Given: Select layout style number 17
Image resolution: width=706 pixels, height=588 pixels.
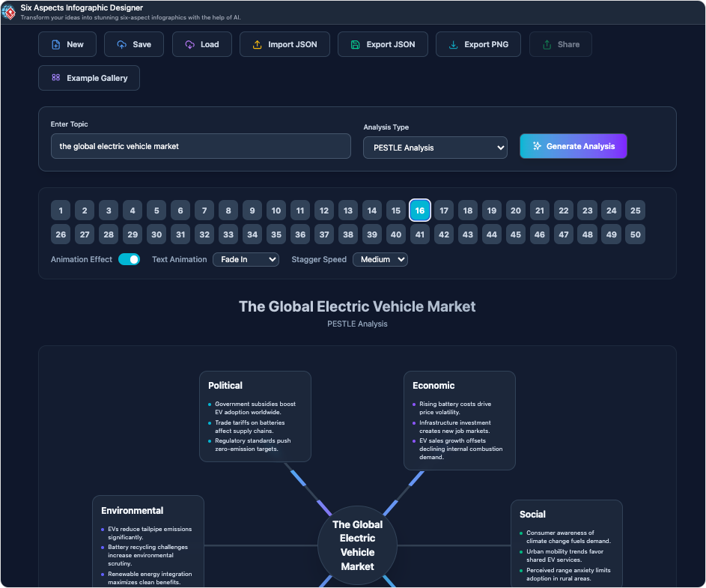Looking at the screenshot, I should [x=444, y=210].
